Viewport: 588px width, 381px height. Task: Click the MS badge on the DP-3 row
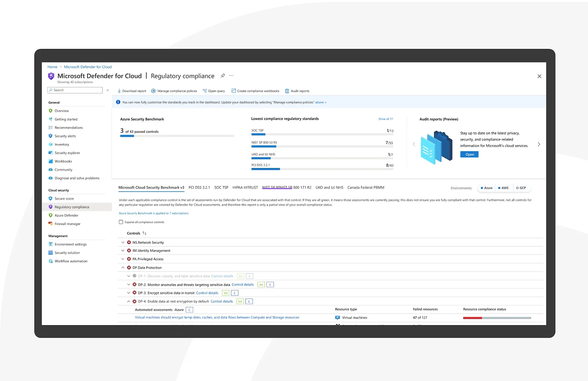click(226, 293)
